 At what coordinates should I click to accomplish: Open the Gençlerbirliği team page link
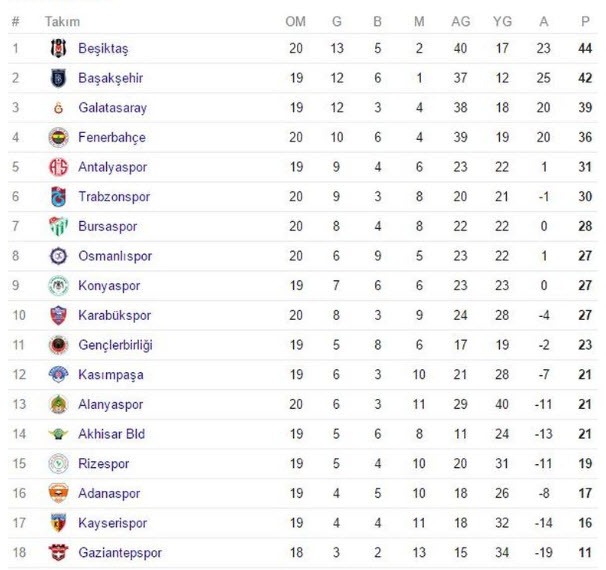(x=115, y=345)
